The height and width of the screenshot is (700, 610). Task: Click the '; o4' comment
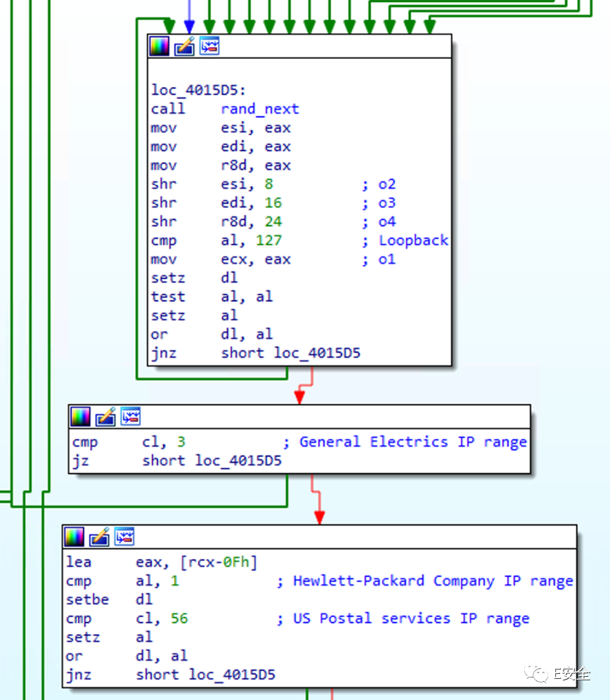coord(379,221)
